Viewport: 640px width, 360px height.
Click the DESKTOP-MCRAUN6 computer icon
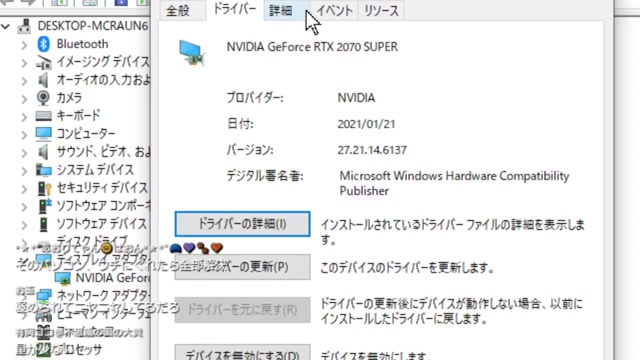coord(24,26)
